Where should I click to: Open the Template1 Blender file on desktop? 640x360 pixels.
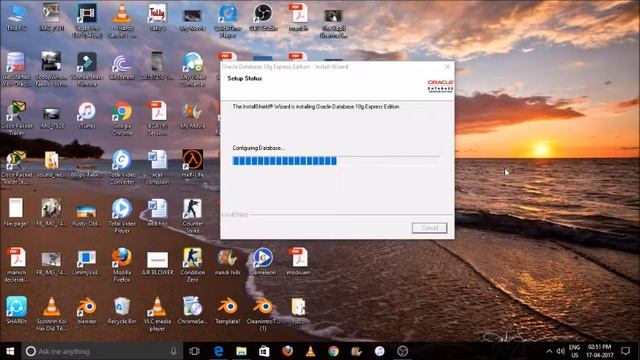[228, 311]
